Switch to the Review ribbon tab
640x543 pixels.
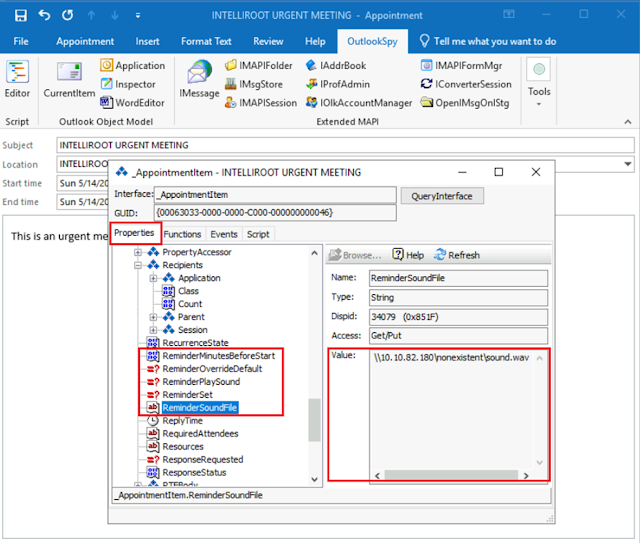tap(268, 41)
